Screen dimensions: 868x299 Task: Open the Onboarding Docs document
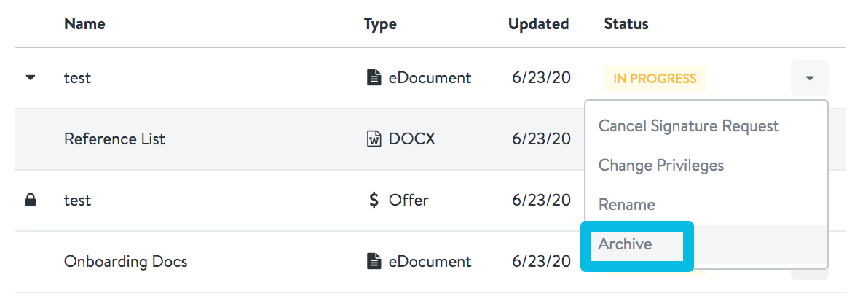(126, 261)
